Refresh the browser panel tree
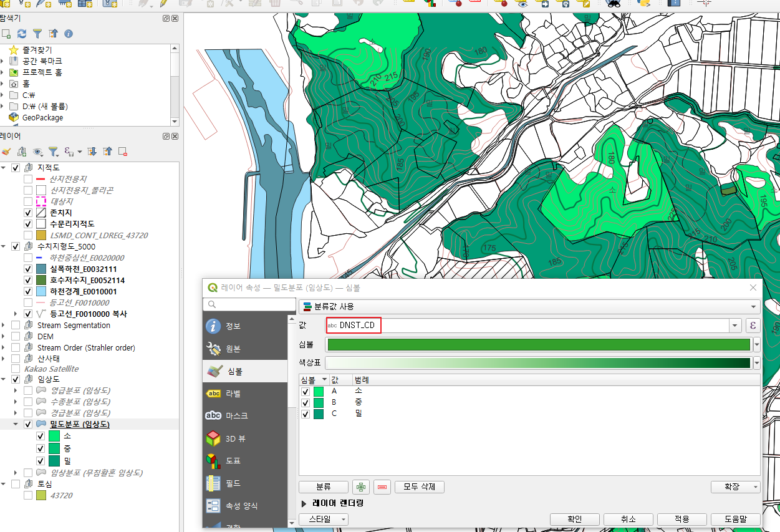The height and width of the screenshot is (532, 780). (22, 33)
